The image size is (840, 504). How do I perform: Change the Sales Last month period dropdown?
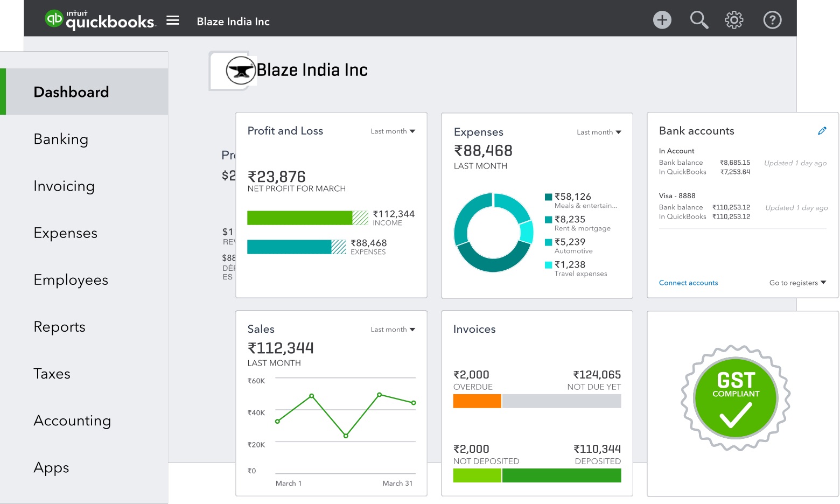[x=393, y=330]
